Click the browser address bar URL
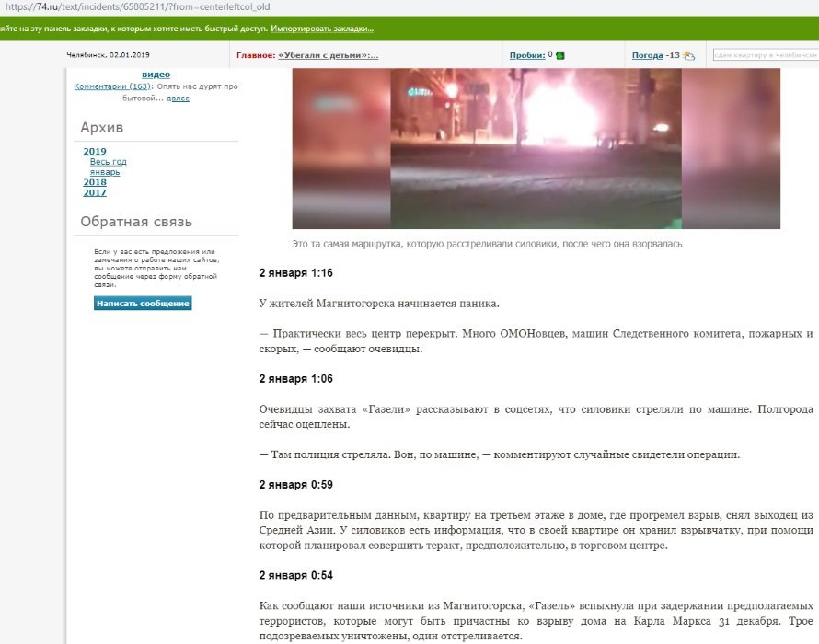The image size is (819, 644). [138, 6]
